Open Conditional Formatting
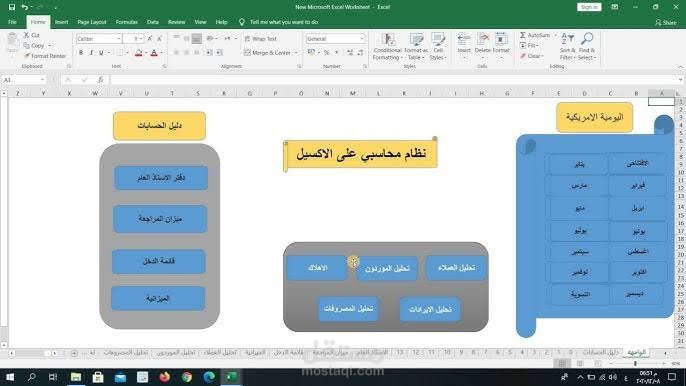Viewport: 686px width, 386px height. [388, 46]
